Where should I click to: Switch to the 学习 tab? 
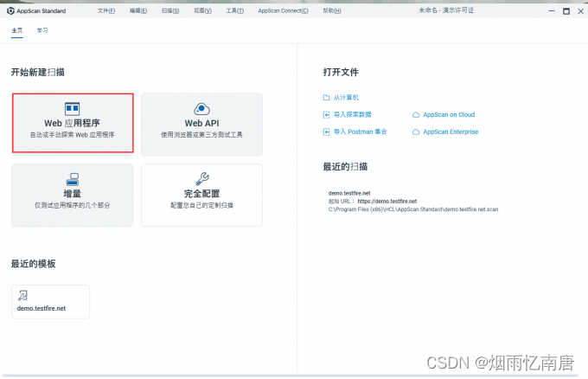42,30
